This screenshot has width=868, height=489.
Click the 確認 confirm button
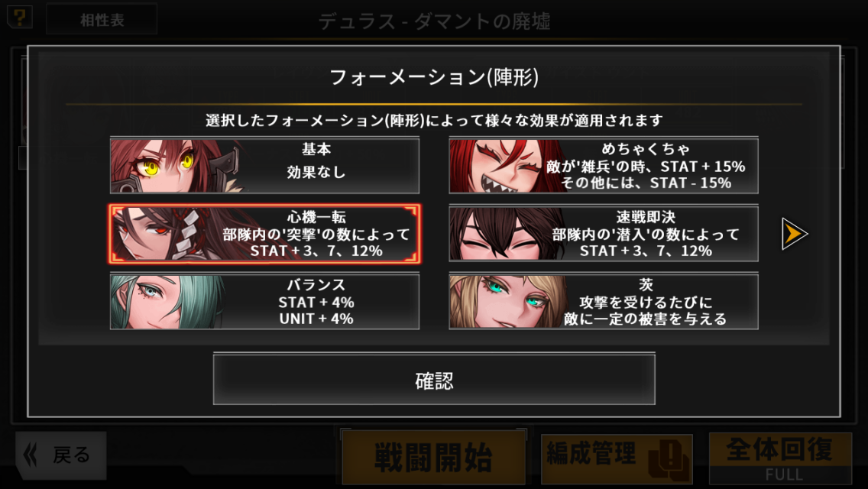[x=434, y=379]
